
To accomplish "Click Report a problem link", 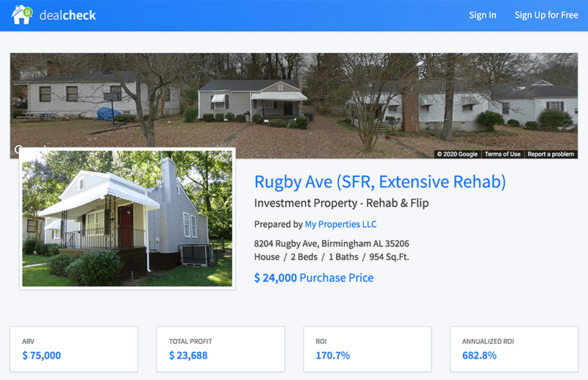I will point(551,154).
